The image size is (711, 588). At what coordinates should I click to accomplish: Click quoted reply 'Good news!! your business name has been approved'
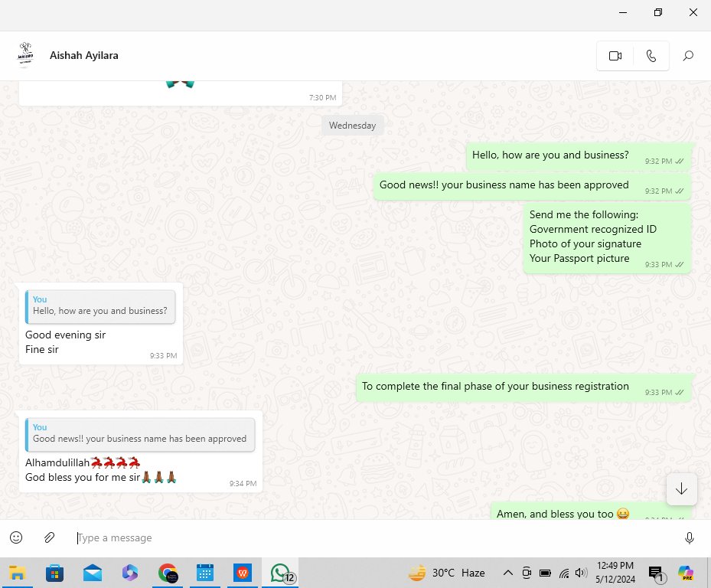tap(140, 435)
